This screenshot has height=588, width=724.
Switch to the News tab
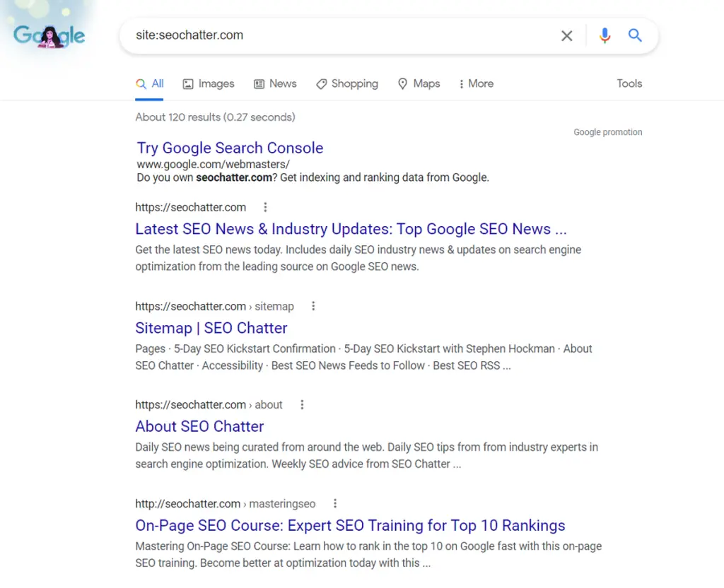point(275,83)
